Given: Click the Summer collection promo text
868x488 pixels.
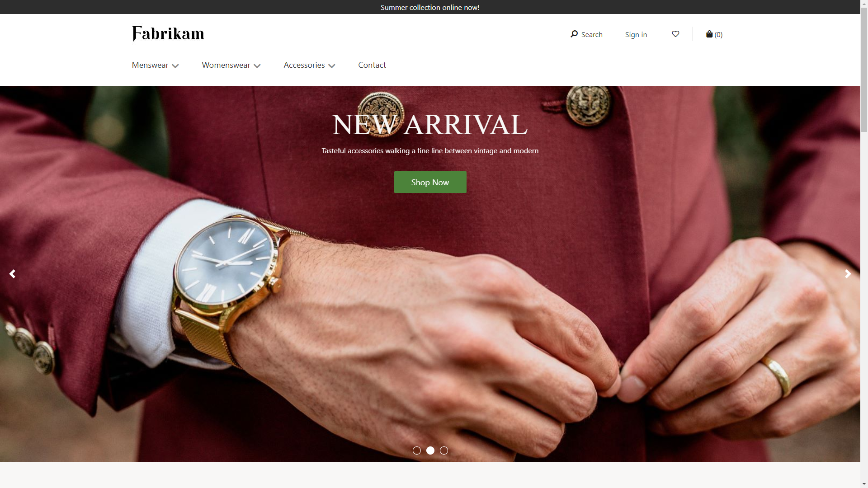Looking at the screenshot, I should pos(430,7).
